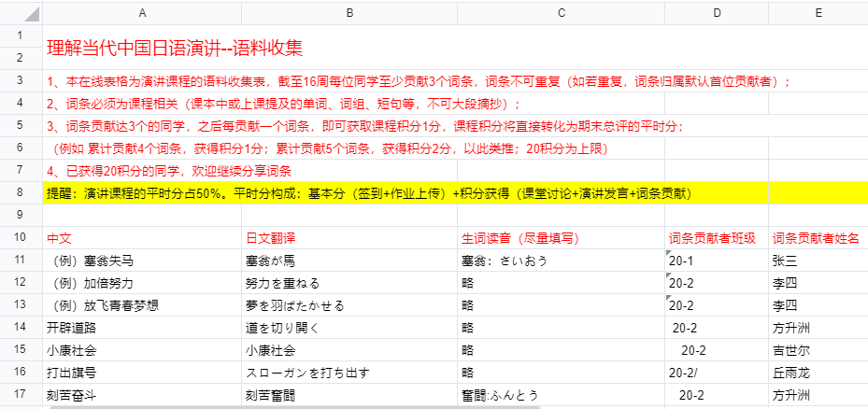
Task: Click the cell スローガンを打ち出す
Action: tap(349, 373)
